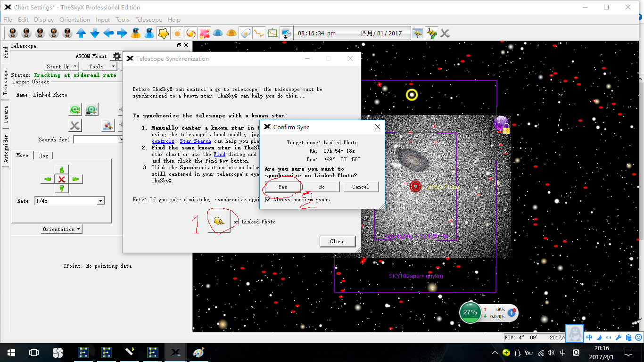Nudge telescope up with green arrow
Image resolution: width=644 pixels, height=362 pixels.
(62, 170)
